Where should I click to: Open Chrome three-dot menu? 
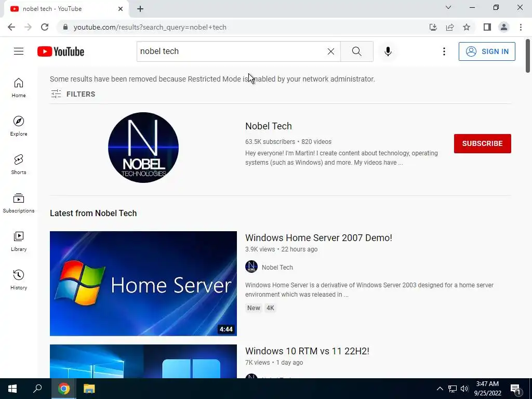point(521,27)
